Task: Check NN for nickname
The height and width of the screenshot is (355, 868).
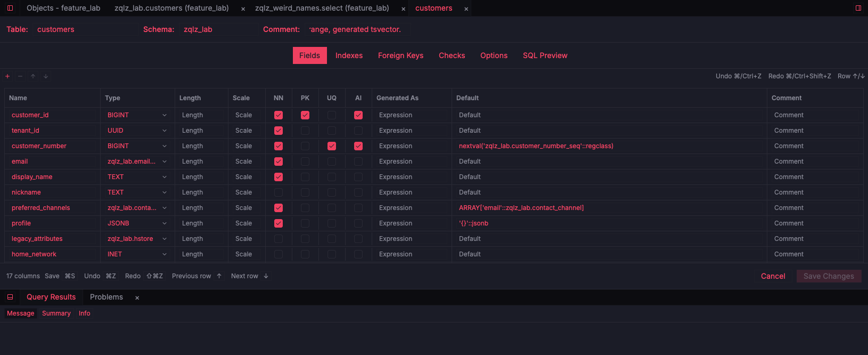Action: click(x=279, y=192)
